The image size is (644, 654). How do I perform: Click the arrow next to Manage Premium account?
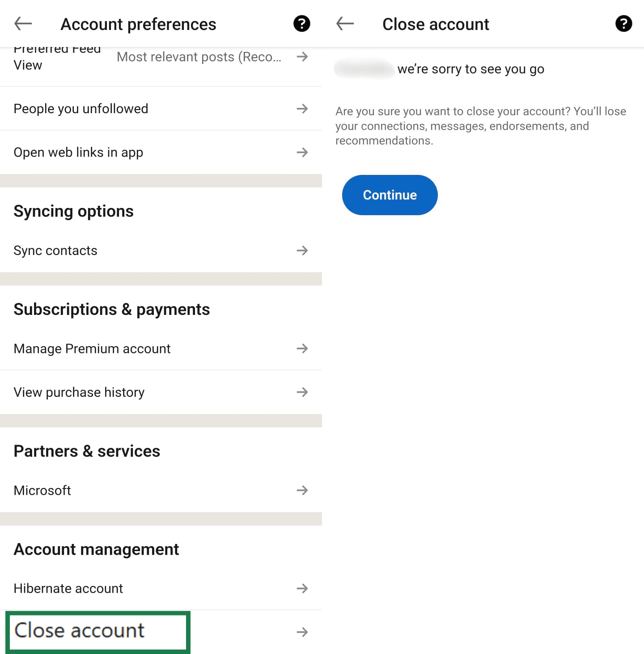[303, 348]
